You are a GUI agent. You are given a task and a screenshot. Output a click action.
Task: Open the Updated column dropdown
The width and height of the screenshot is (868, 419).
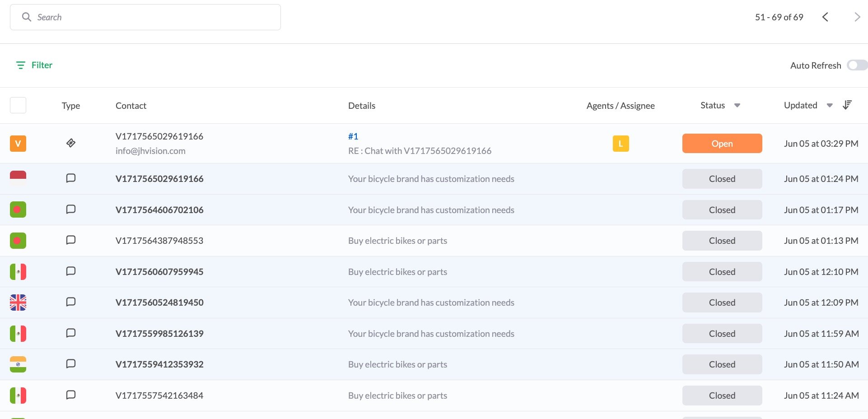click(830, 105)
